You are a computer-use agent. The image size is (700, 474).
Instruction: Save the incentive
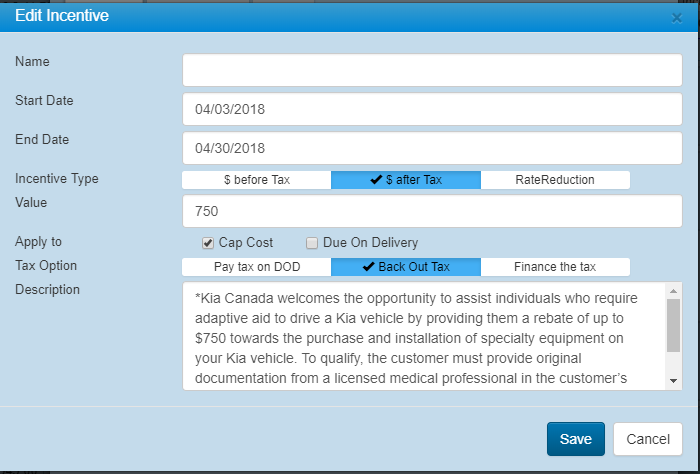click(x=575, y=439)
